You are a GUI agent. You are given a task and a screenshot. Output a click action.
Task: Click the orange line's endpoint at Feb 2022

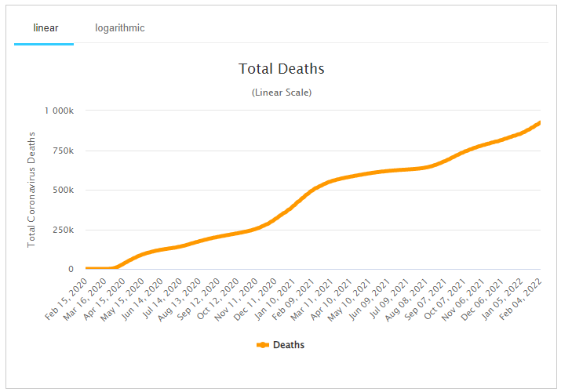[540, 123]
